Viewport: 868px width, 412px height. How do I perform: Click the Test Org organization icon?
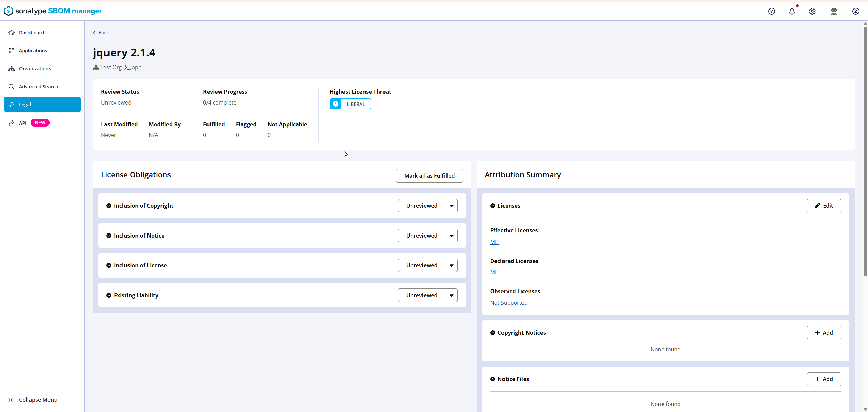click(96, 68)
